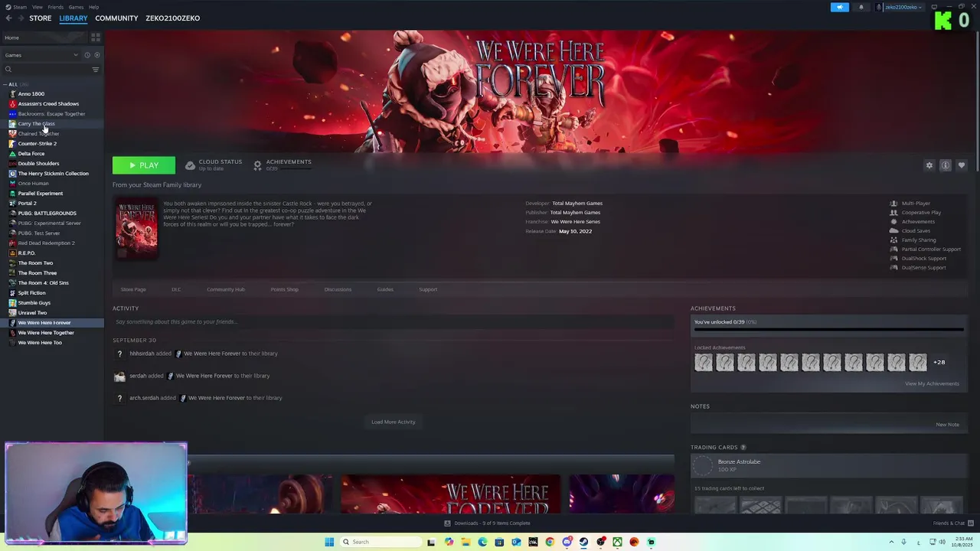980x551 pixels.
Task: Click Load More Activity
Action: (x=394, y=422)
